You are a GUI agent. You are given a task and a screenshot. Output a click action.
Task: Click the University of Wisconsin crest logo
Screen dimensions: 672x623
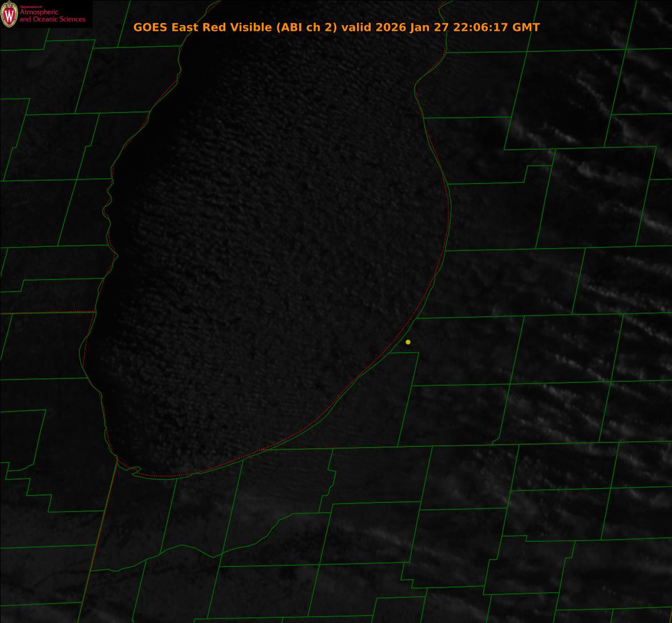pyautogui.click(x=9, y=14)
